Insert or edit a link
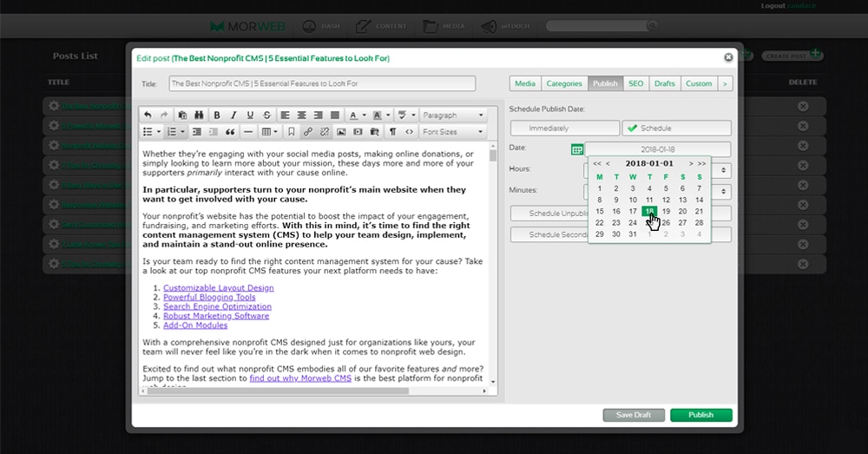This screenshot has width=868, height=454. [x=308, y=132]
